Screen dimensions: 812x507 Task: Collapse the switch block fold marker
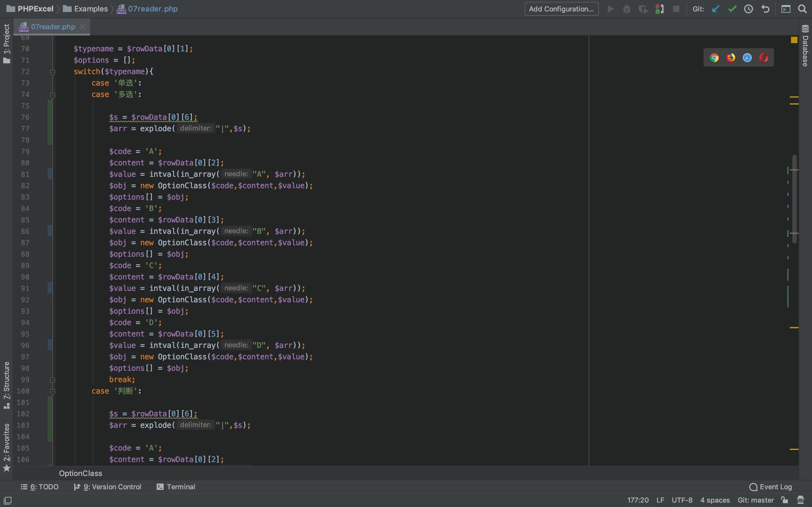(53, 72)
